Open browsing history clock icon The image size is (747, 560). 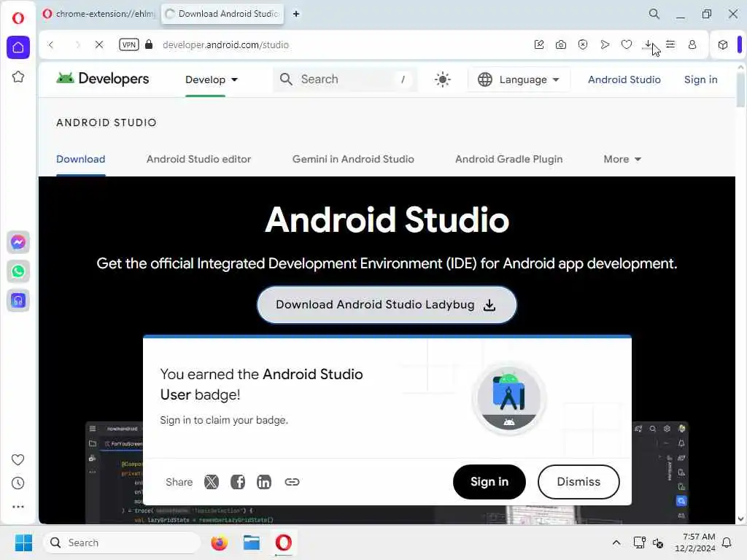18,483
